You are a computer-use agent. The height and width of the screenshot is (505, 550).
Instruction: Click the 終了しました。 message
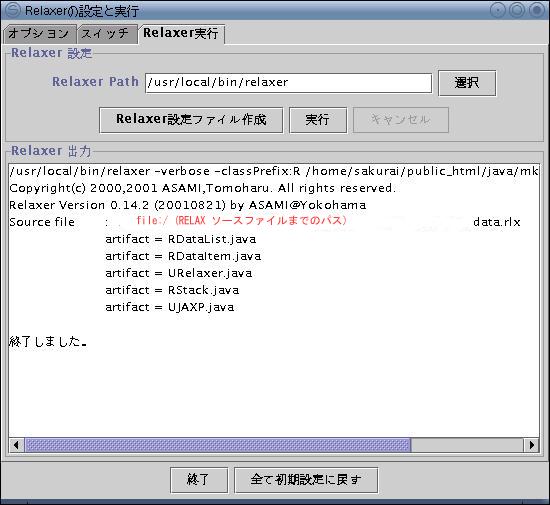click(48, 341)
